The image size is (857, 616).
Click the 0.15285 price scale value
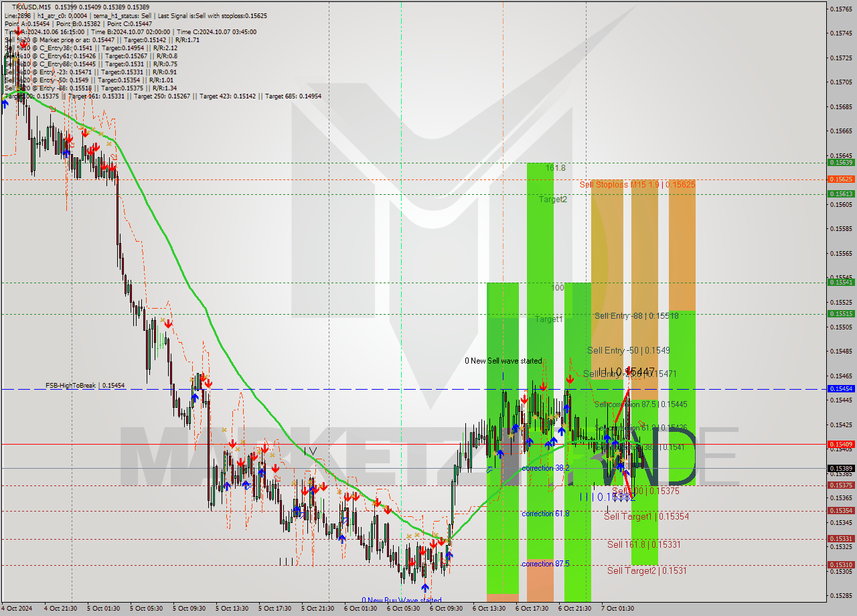841,595
